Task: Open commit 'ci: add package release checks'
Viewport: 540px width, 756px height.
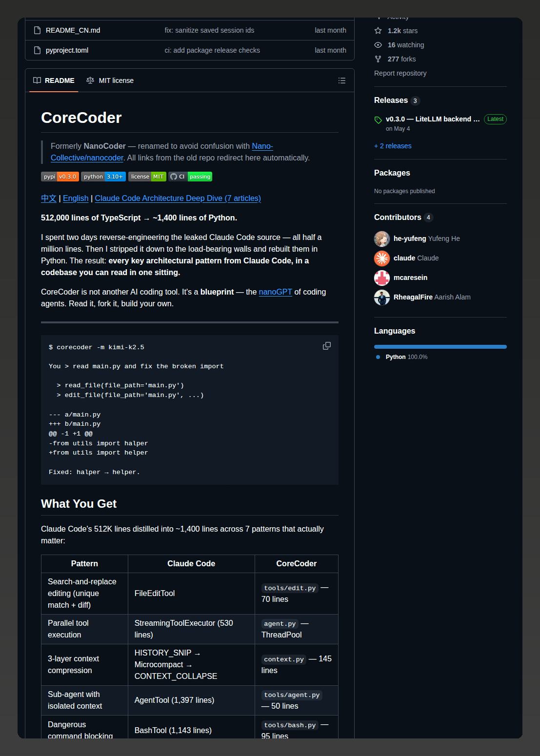Action: coord(212,50)
